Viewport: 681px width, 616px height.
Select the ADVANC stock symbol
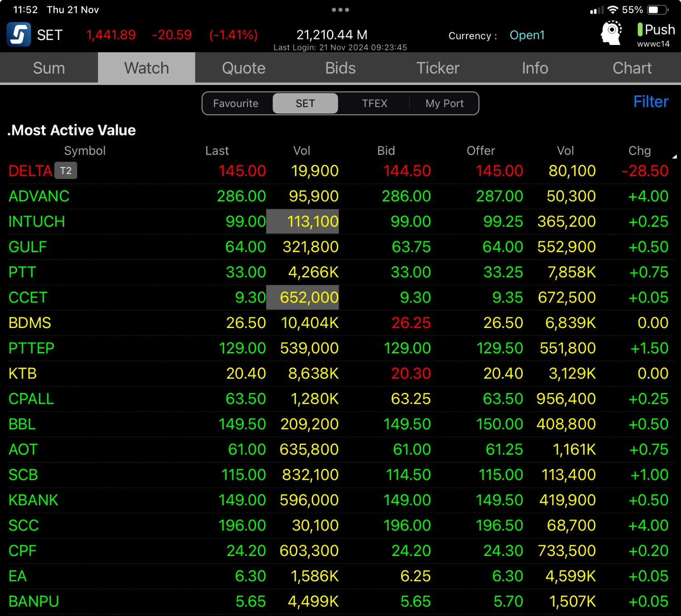tap(39, 196)
